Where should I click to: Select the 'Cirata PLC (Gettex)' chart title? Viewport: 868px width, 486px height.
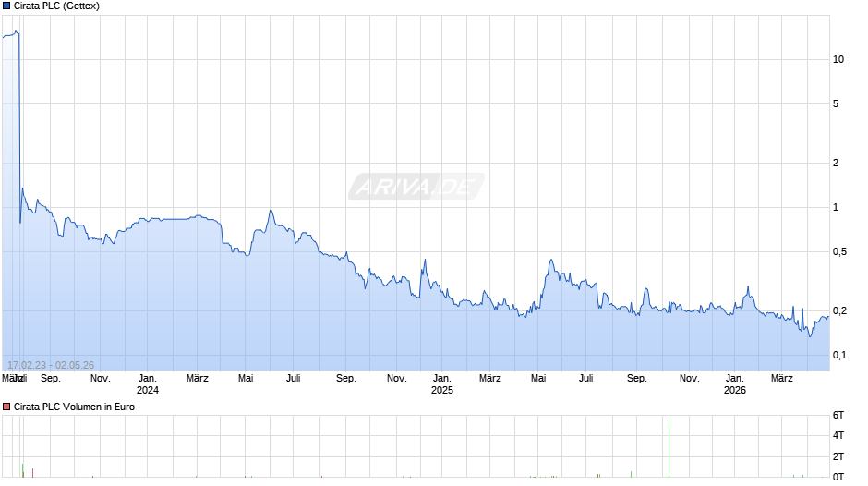point(56,6)
